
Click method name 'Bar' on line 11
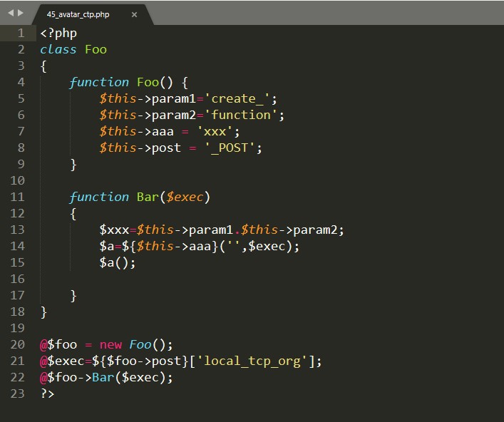pyautogui.click(x=148, y=197)
